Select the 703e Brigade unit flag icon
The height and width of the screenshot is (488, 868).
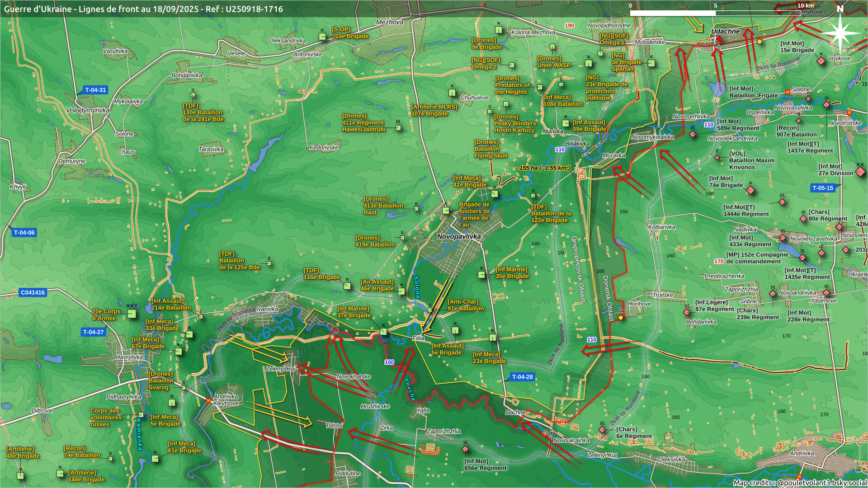click(x=322, y=37)
